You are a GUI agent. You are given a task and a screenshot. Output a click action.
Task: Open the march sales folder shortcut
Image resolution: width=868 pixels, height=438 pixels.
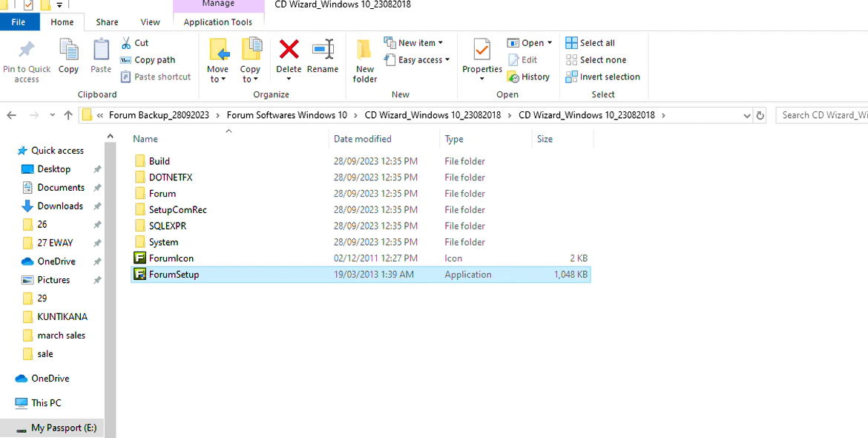(x=62, y=335)
